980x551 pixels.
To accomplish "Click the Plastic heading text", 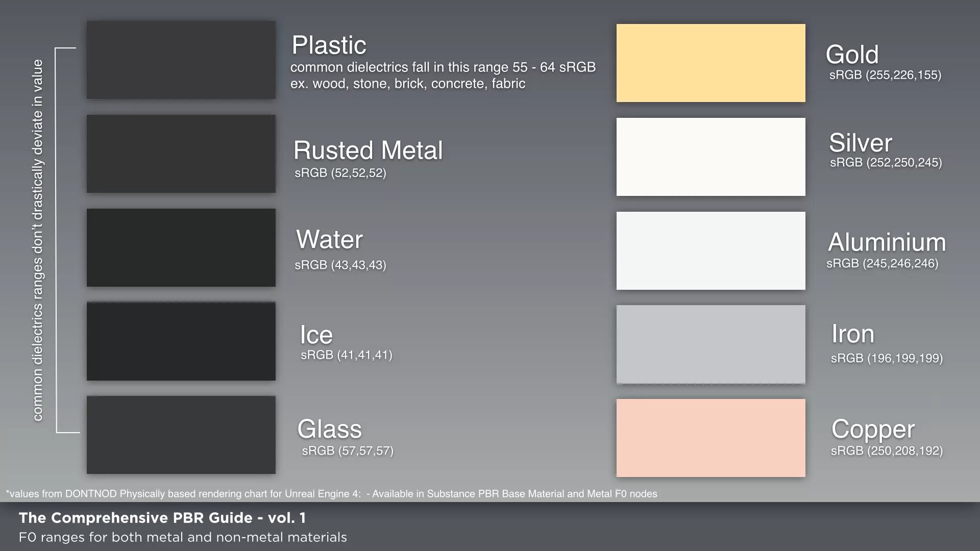I will 329,45.
